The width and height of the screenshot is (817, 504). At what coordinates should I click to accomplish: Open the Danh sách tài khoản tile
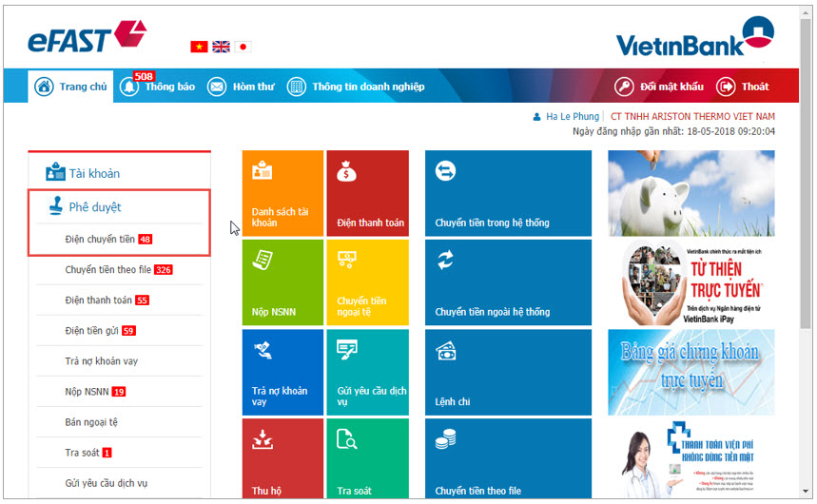pos(282,193)
